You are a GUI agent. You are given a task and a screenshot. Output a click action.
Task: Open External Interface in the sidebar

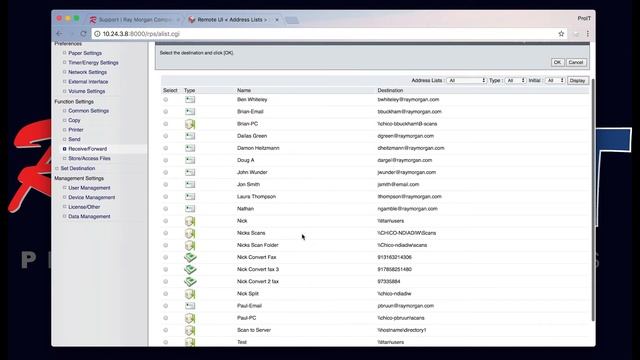(x=88, y=82)
